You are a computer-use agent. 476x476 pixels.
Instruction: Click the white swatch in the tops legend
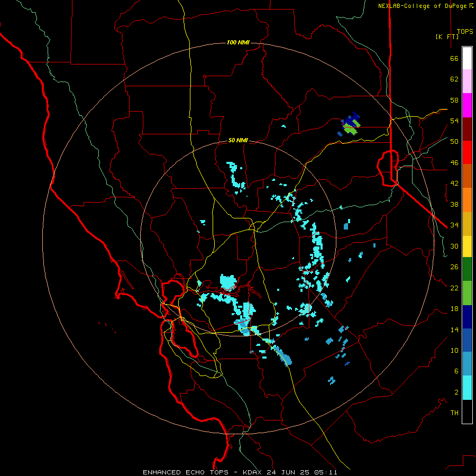pyautogui.click(x=467, y=58)
